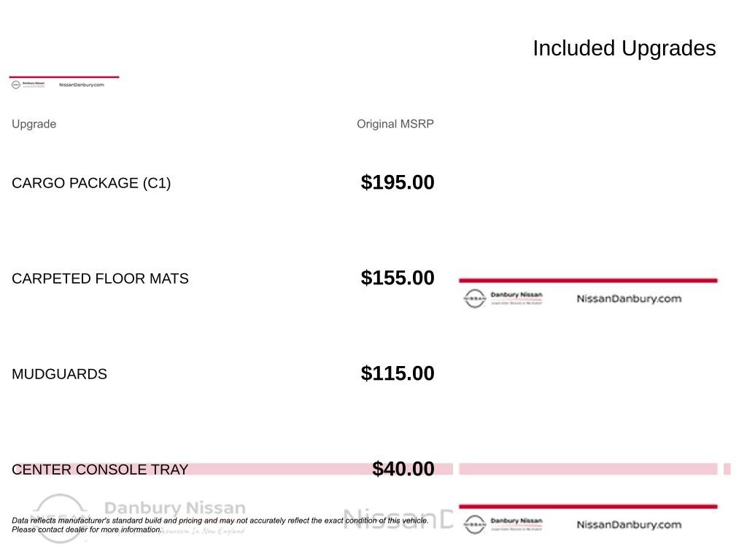Click the $40.00 price
747x560 pixels.
(403, 469)
